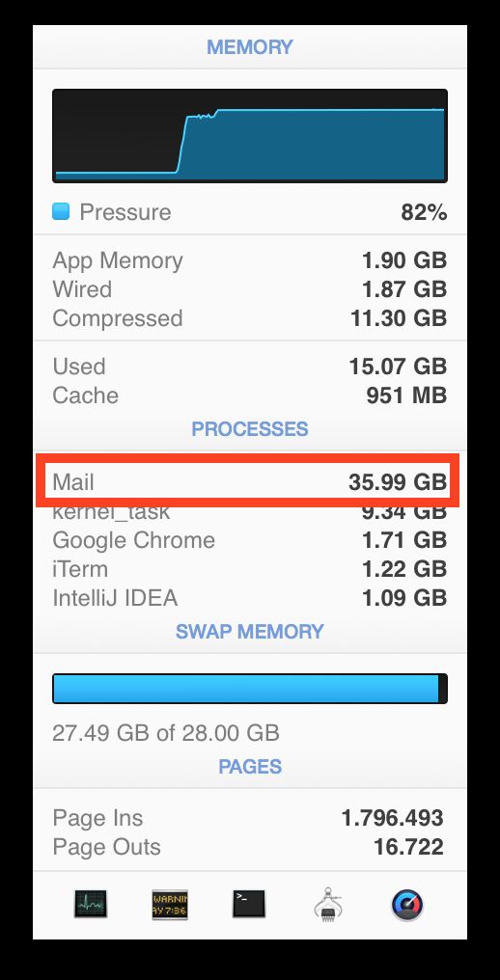Launch the System Information calipers icon
Screen dimensions: 500x980
(328, 905)
